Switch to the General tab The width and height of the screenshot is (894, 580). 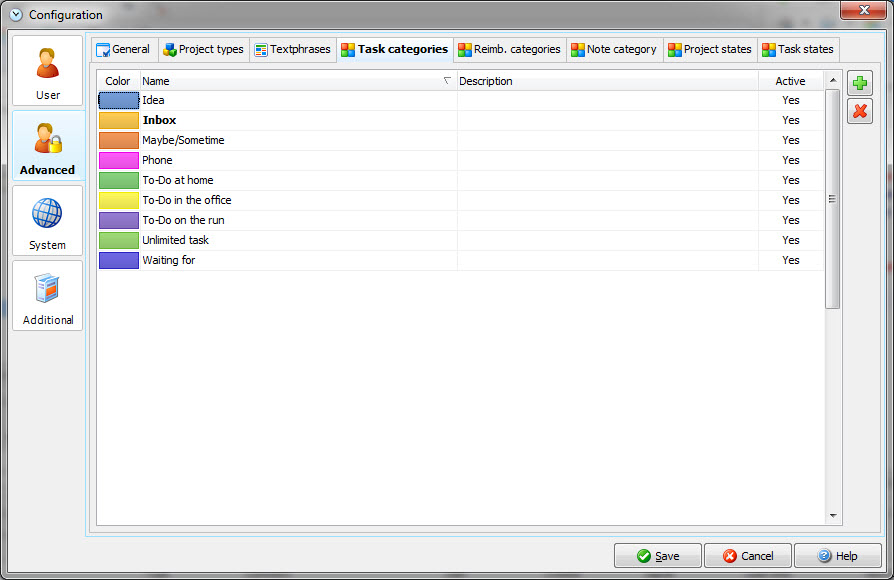[122, 49]
